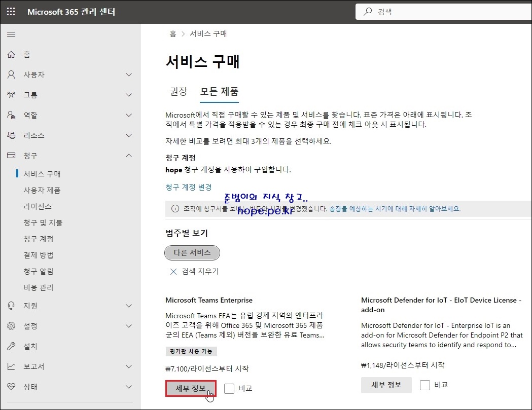
Task: Tick 비교 checkbox for Microsoft Teams Enterprise
Action: [x=229, y=388]
